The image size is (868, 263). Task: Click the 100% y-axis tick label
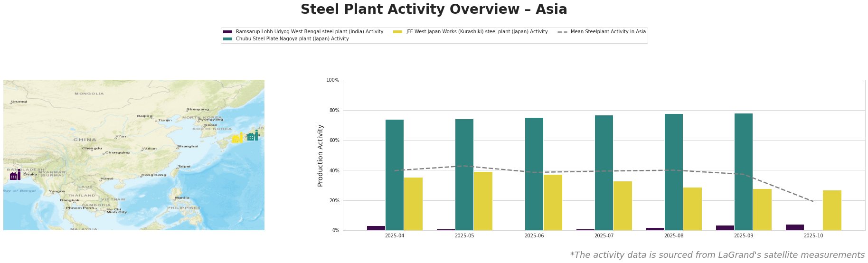pyautogui.click(x=332, y=80)
